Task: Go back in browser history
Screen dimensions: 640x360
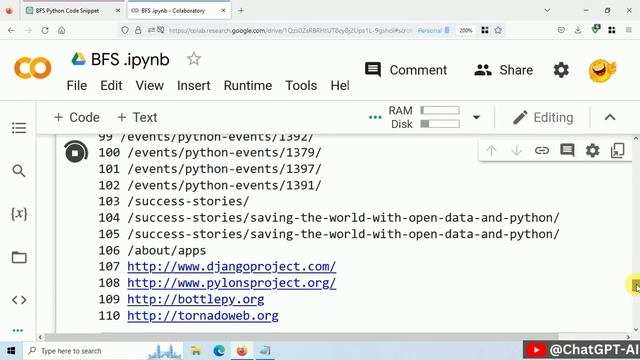Action: (11, 30)
